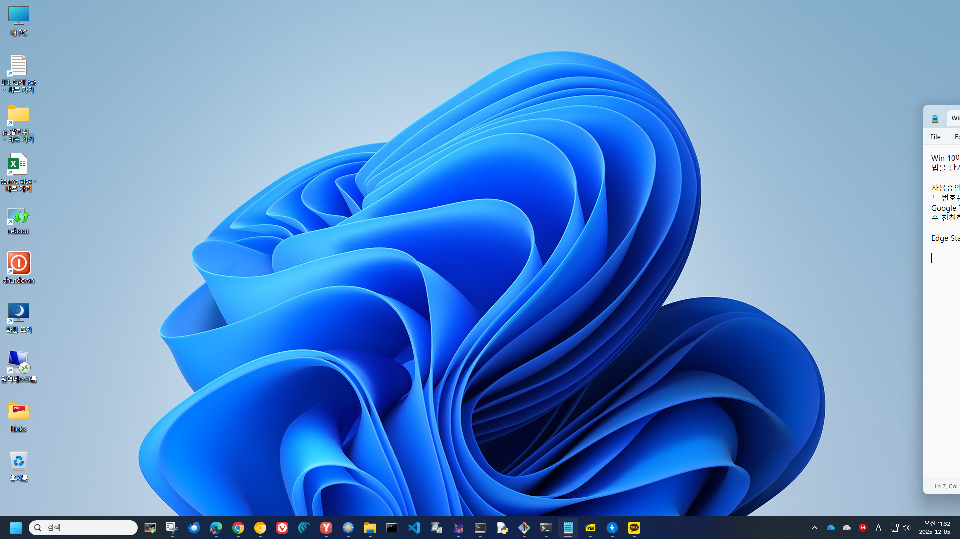Open the Windows Start menu
960x539 pixels.
16,527
